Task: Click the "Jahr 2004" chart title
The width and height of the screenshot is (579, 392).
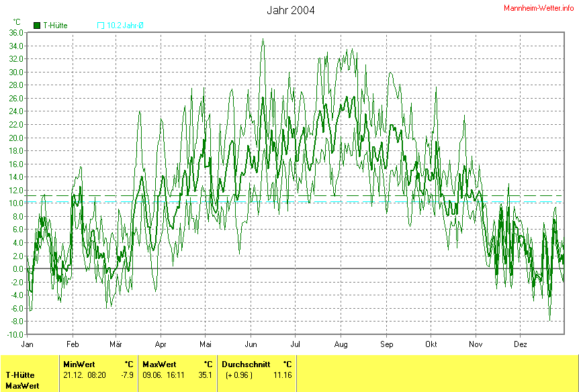Action: pos(290,10)
